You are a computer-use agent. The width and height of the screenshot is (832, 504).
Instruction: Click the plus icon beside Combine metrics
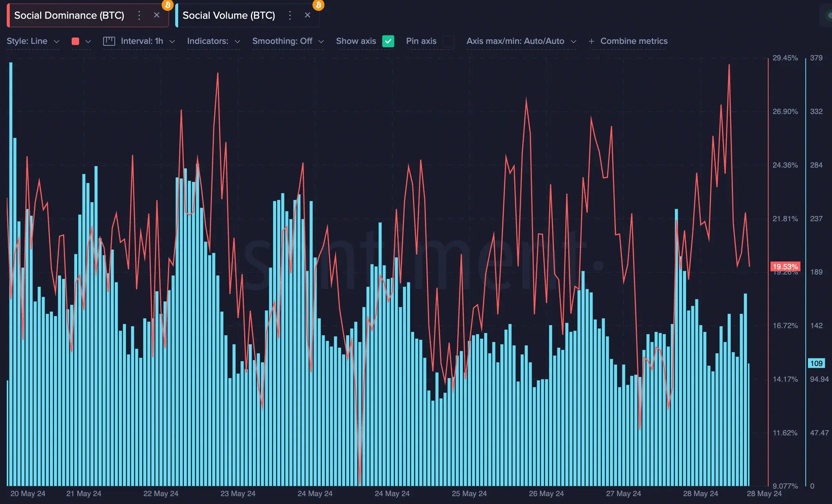coord(592,42)
